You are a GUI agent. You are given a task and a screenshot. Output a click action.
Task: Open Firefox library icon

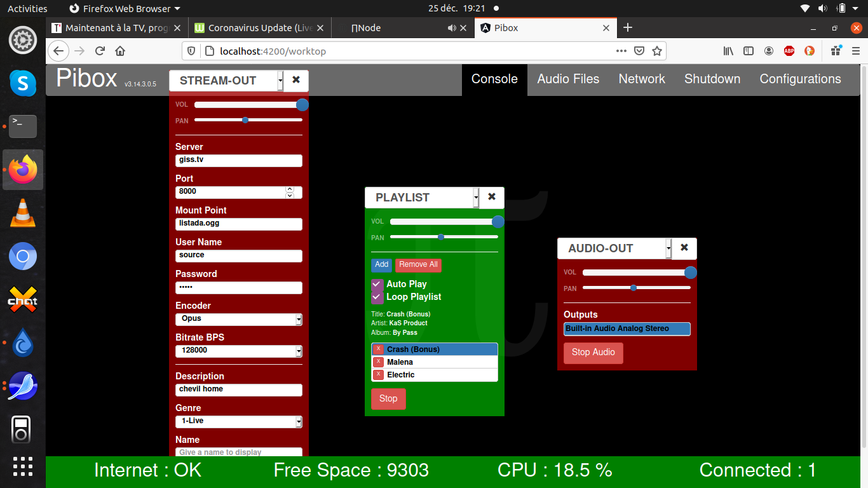click(x=728, y=51)
